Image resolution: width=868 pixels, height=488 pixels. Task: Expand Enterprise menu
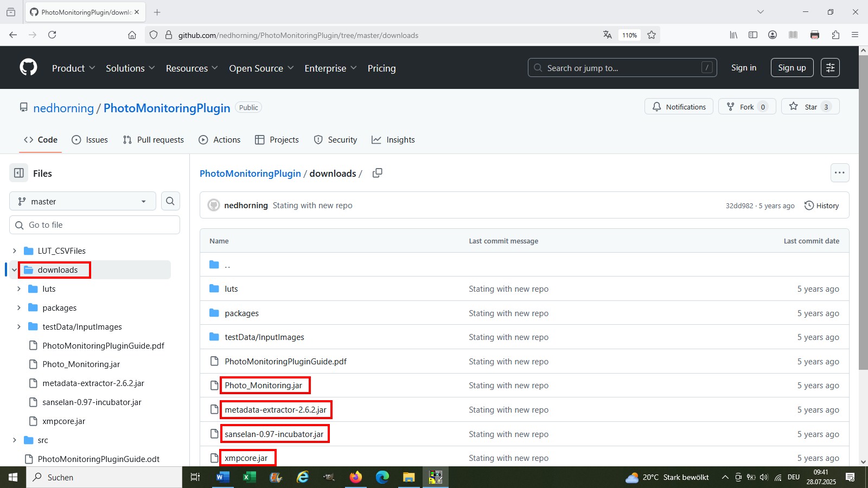330,68
